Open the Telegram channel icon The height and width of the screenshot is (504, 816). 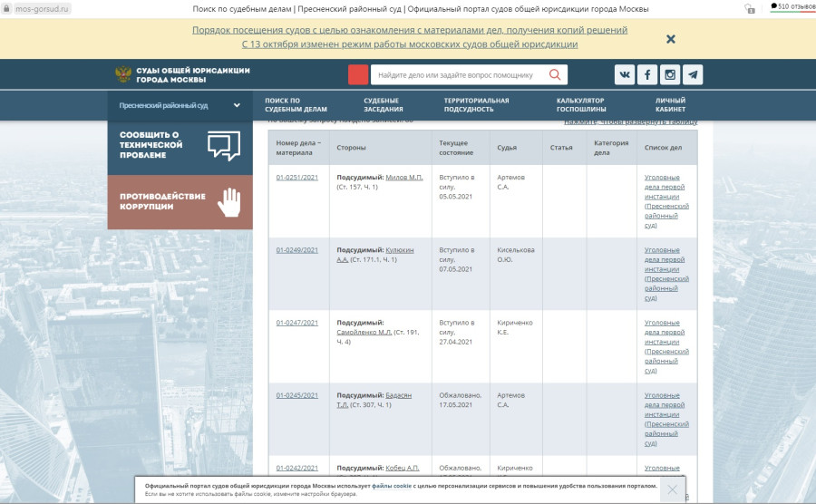(693, 74)
